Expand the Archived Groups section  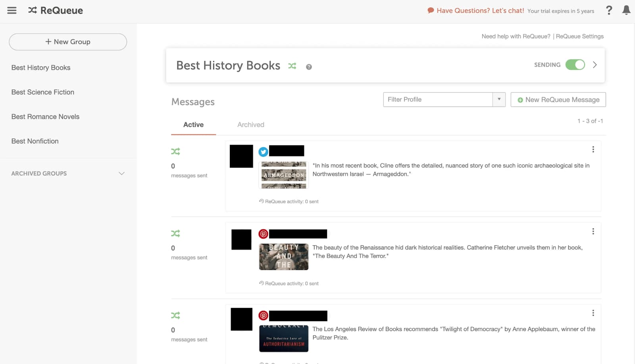121,173
